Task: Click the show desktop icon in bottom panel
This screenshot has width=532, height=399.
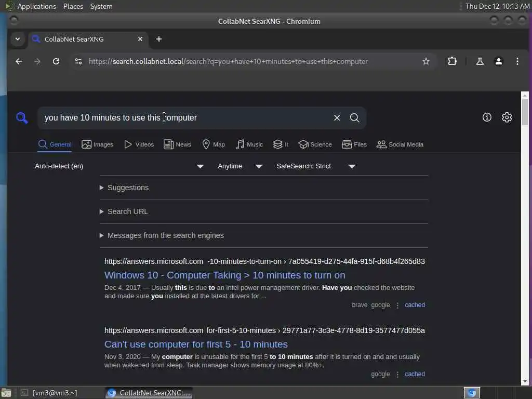Action: click(x=6, y=393)
